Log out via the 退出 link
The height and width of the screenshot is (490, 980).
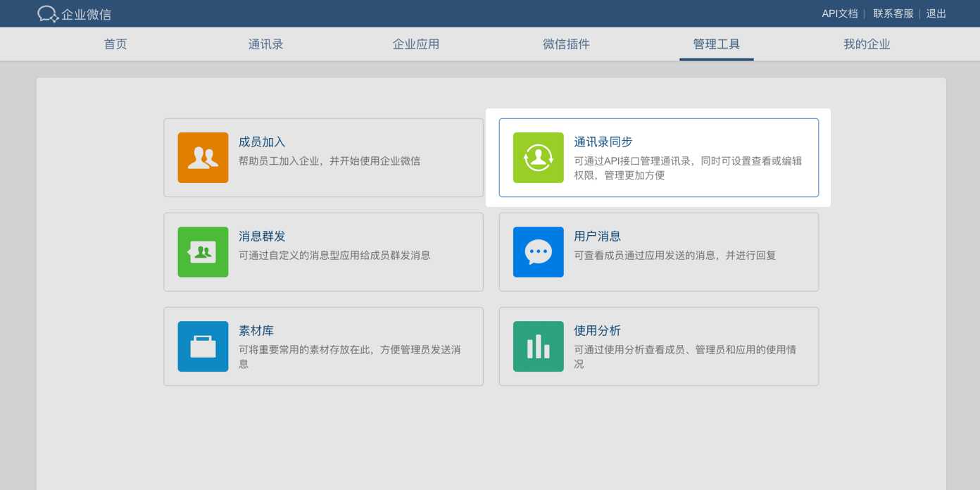click(936, 14)
